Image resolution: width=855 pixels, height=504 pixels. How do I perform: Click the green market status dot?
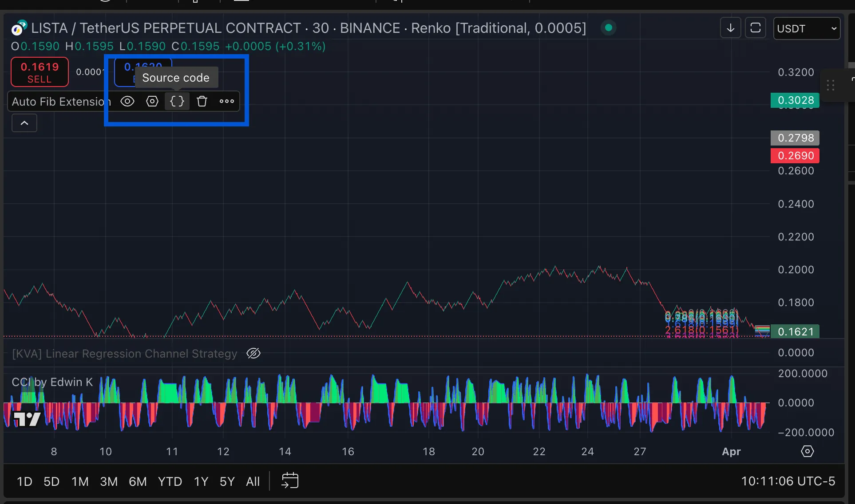609,28
